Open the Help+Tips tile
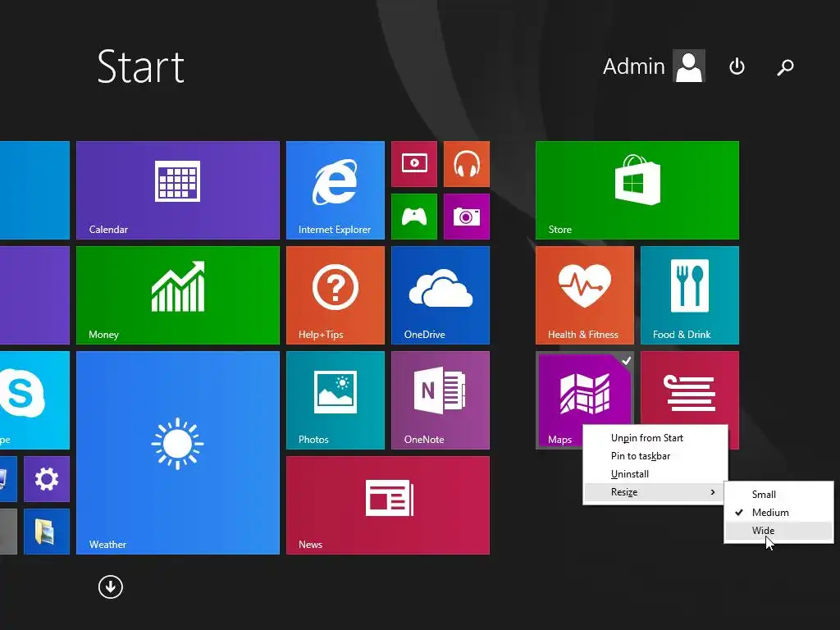Image resolution: width=840 pixels, height=630 pixels. coord(336,295)
